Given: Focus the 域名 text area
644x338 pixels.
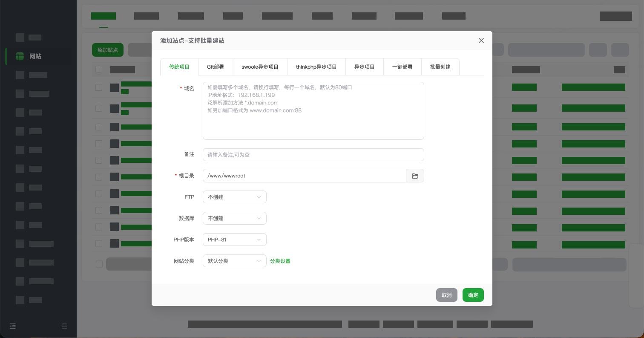Looking at the screenshot, I should point(313,111).
